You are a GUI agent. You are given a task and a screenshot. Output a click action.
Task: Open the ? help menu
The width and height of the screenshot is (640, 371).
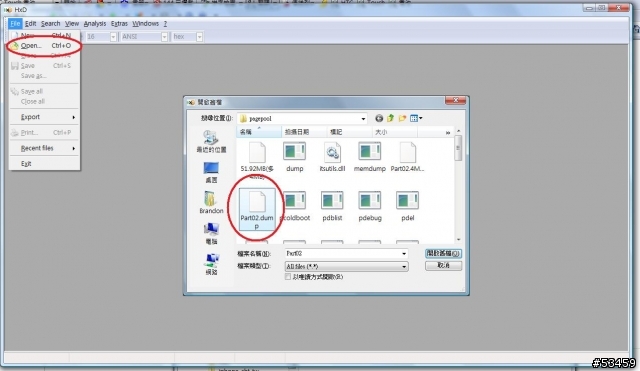pyautogui.click(x=165, y=24)
